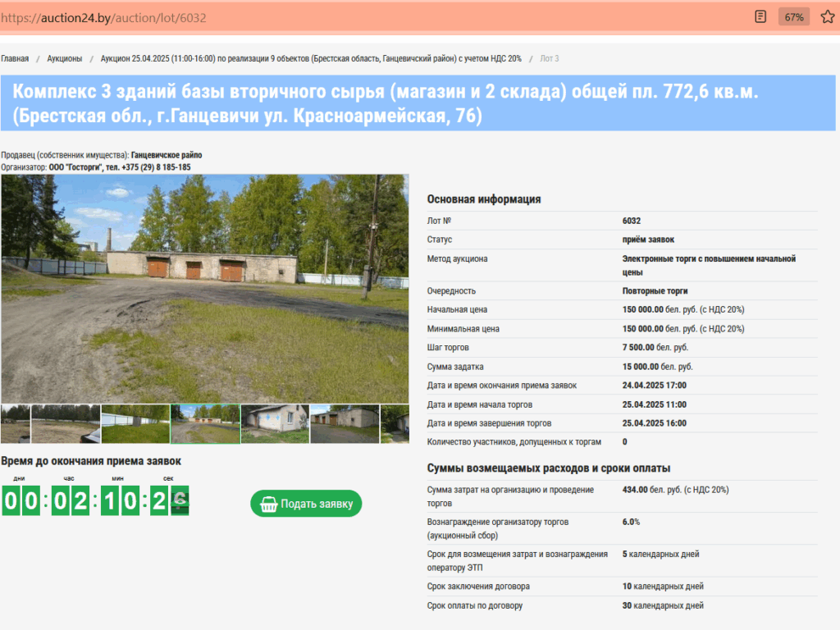
Task: Choose thumbnail of white building with blue diamonds
Action: tap(276, 423)
